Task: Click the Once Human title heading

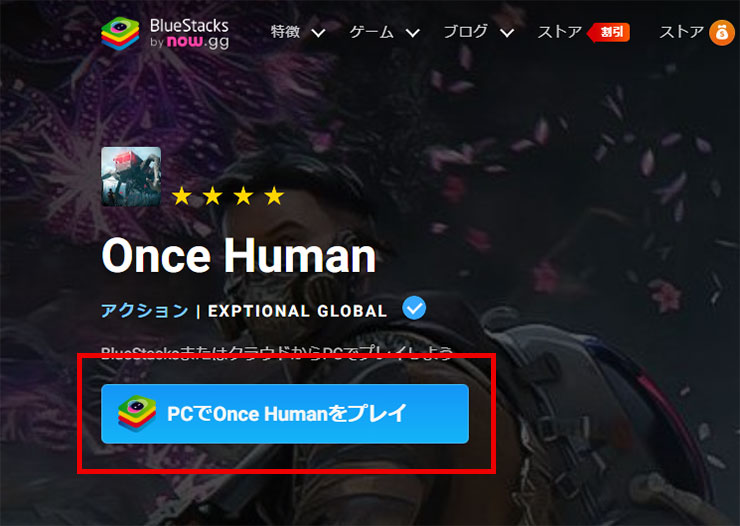Action: coord(239,256)
